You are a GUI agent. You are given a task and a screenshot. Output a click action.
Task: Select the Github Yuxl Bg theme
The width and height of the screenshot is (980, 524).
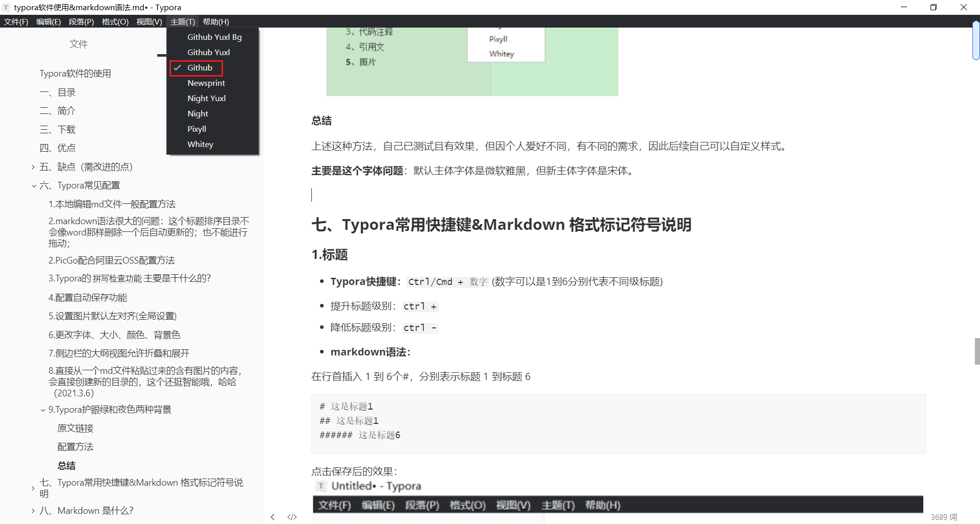click(213, 37)
